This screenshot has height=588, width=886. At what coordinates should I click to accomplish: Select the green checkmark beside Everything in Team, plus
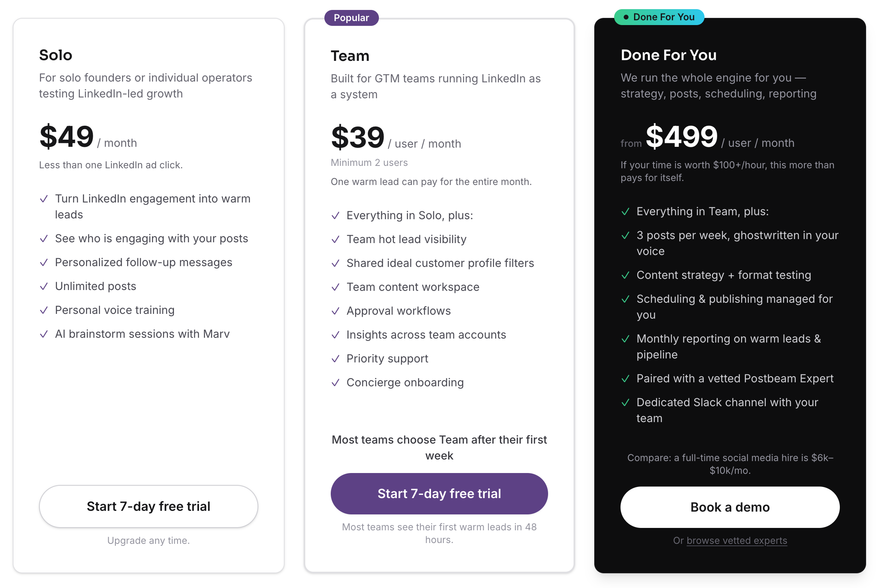coord(626,212)
